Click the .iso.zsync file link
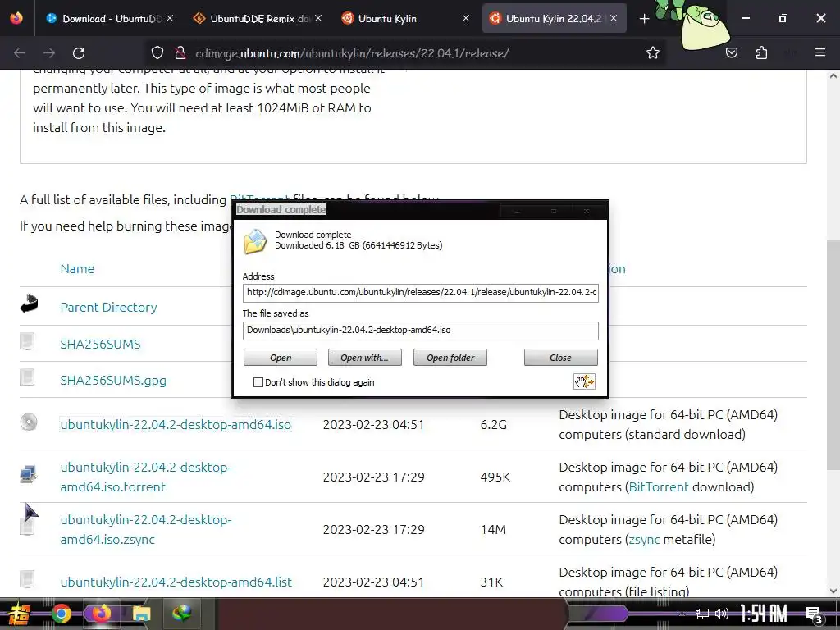840x630 pixels. click(146, 529)
